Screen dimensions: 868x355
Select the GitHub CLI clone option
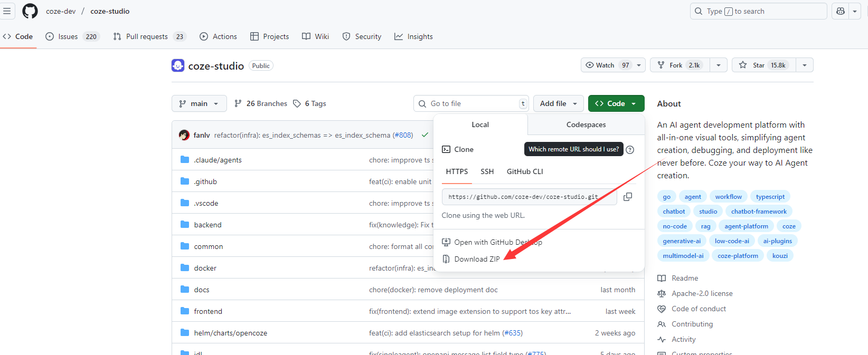click(525, 171)
